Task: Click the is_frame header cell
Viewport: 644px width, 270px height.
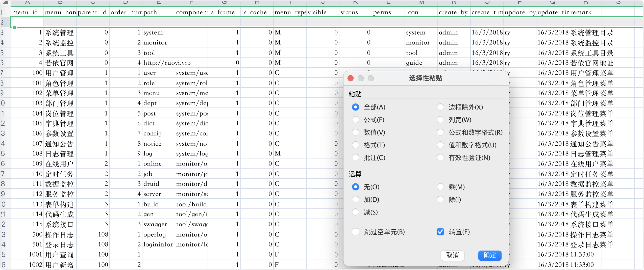Action: 224,12
